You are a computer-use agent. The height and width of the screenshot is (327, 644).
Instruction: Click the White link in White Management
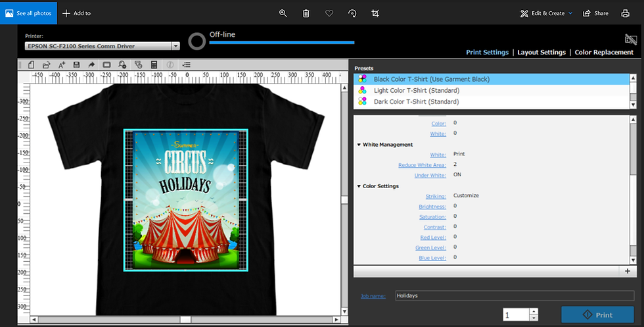[x=438, y=155]
